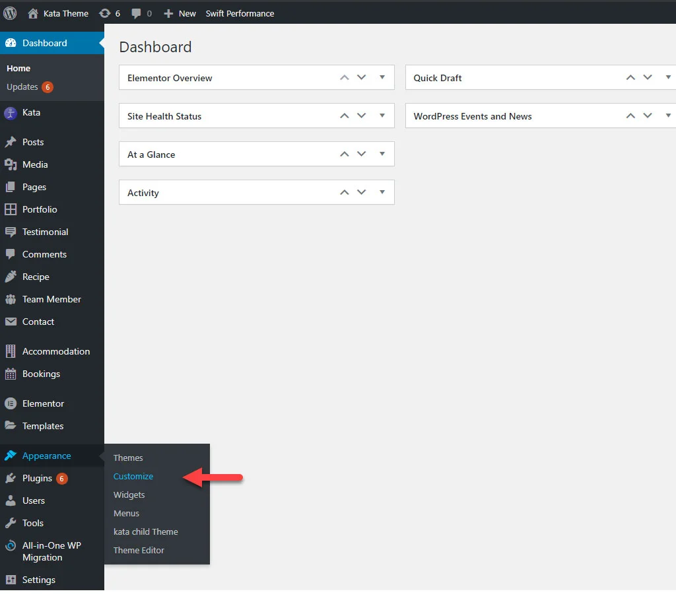Viewport: 676px width, 616px height.
Task: Click the Pages icon in sidebar
Action: [x=11, y=187]
